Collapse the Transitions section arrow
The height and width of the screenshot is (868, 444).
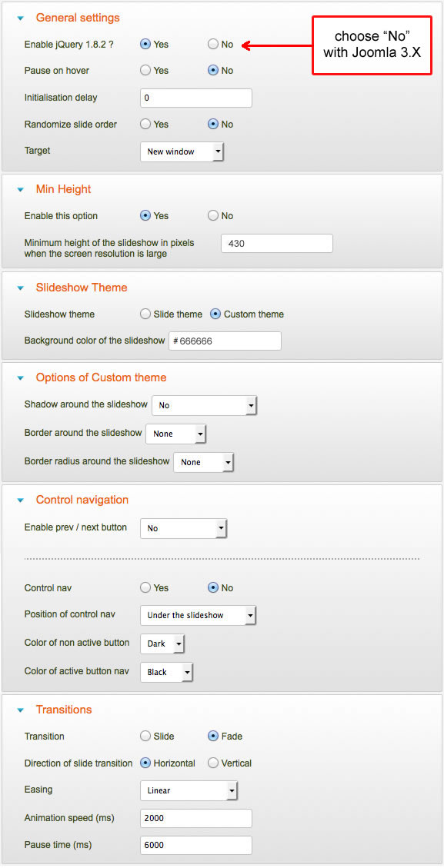21,710
